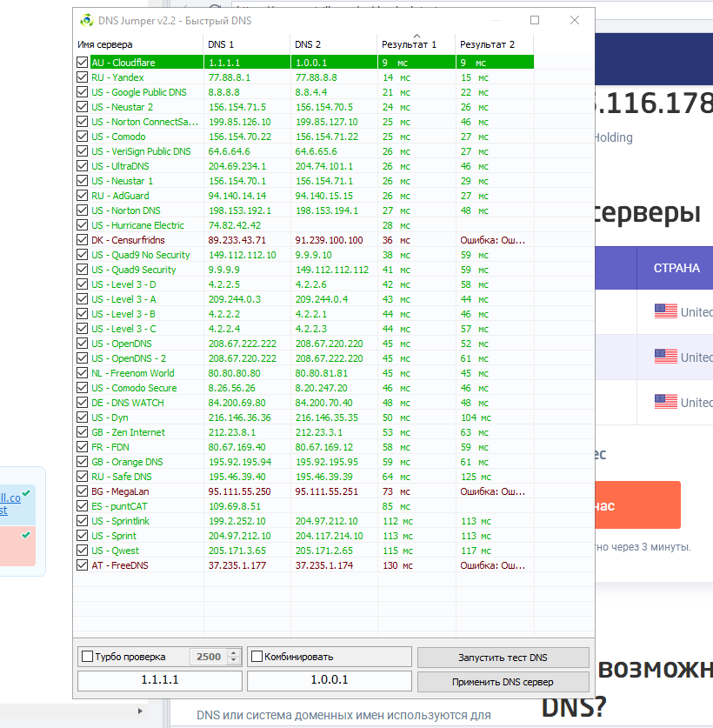
Task: Click the scroll right arrow at bottom left
Action: (x=140, y=711)
